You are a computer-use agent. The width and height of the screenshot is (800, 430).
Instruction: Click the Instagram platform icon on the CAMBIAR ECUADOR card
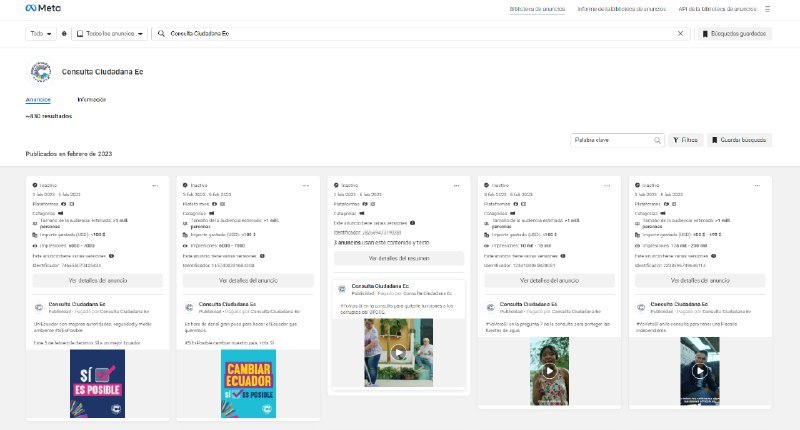pos(222,204)
